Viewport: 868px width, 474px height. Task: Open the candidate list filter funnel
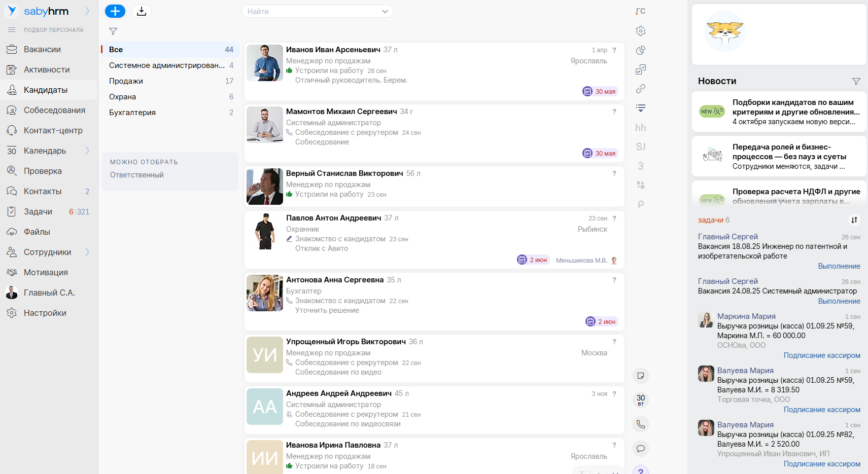(113, 31)
